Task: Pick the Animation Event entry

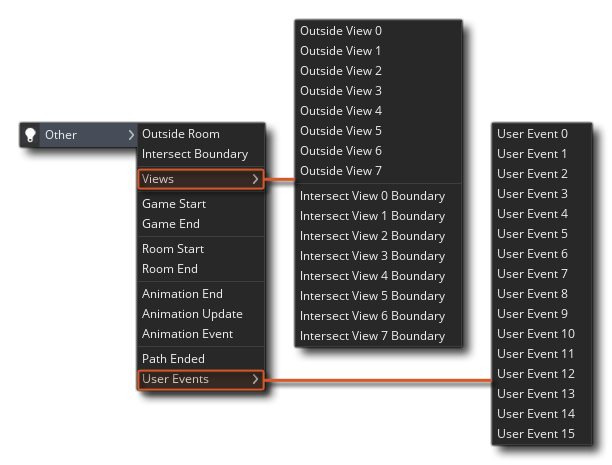Action: click(188, 334)
